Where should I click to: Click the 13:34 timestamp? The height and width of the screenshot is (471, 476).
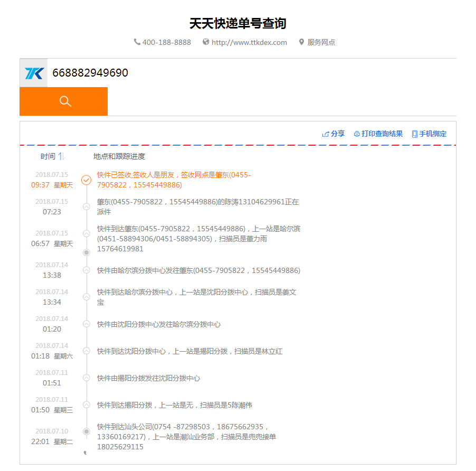(52, 302)
